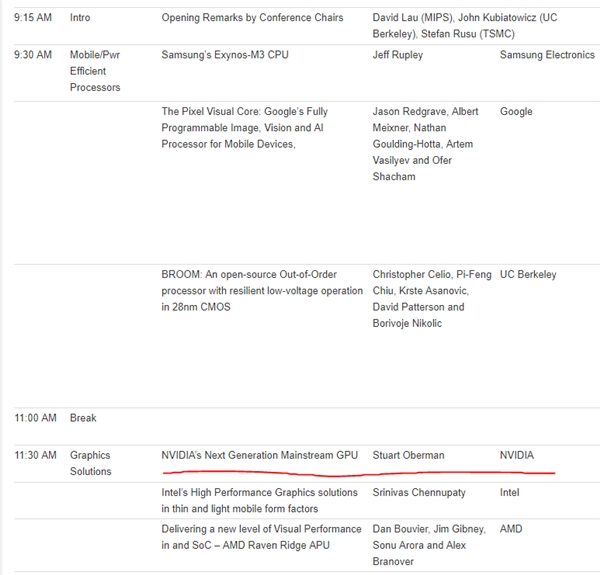Click Opening Remarks by Conference Chairs
This screenshot has height=575, width=600.
(252, 18)
